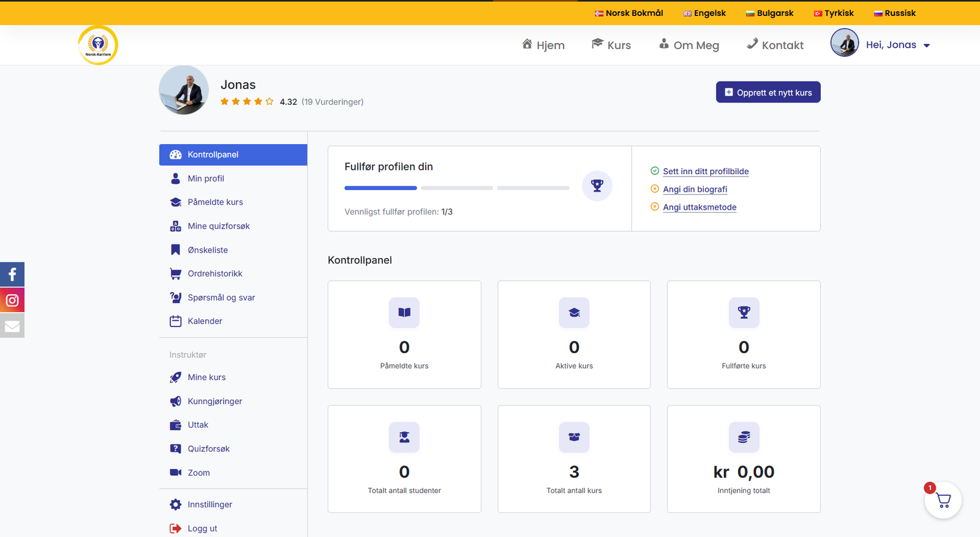Click Jonas's large profile picture
Screen dimensions: 980x537
tap(184, 90)
